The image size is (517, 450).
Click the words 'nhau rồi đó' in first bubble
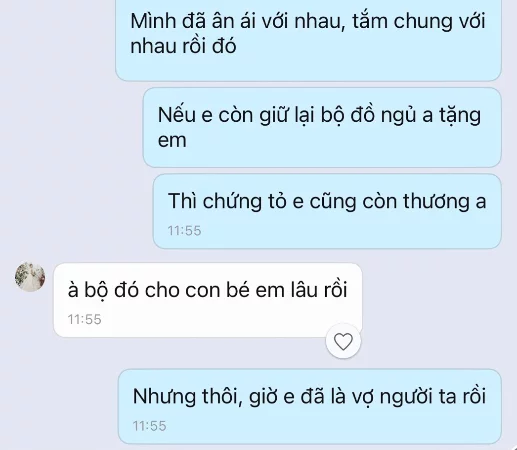point(183,46)
